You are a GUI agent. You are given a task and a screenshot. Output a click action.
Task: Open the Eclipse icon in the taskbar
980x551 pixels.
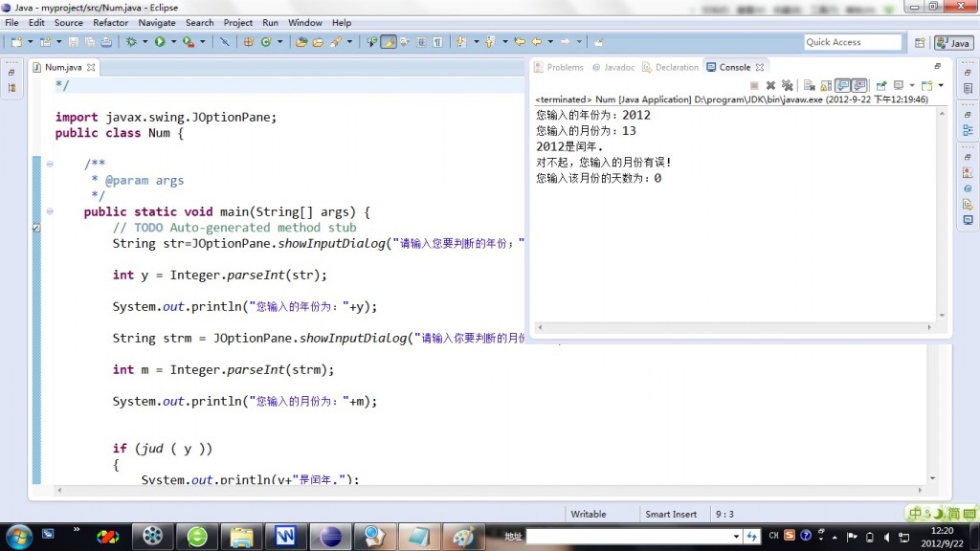point(330,536)
